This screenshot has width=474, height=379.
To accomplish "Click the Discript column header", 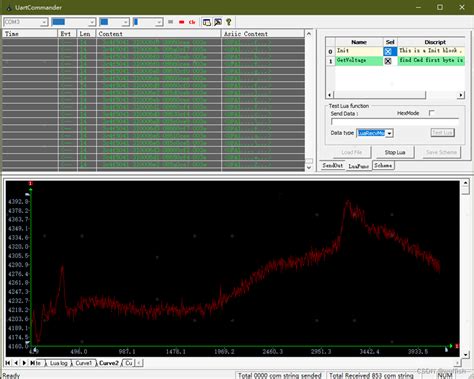I will pyautogui.click(x=431, y=42).
